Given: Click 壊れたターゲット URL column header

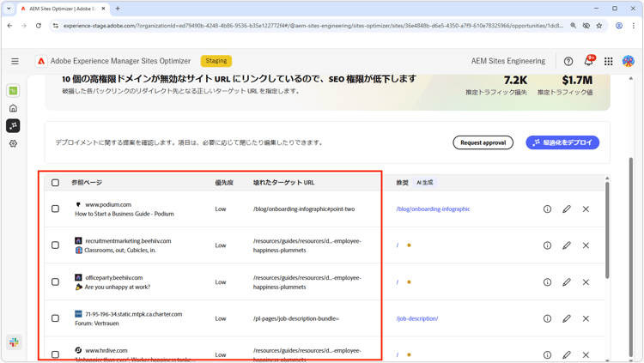Looking at the screenshot, I should [284, 183].
